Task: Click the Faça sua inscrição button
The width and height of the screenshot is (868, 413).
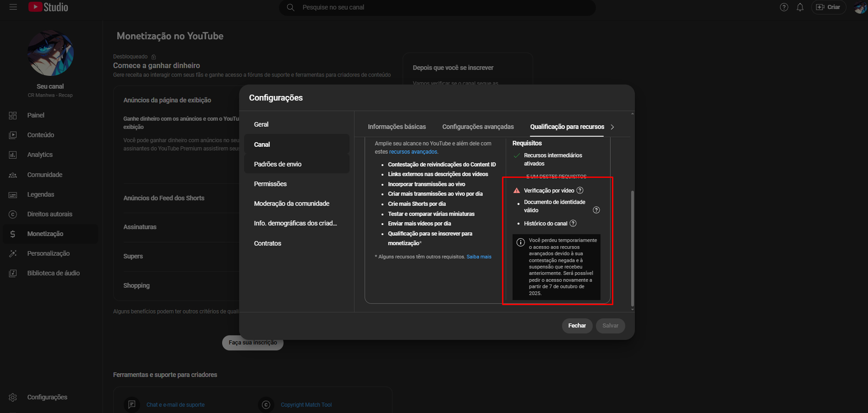Action: tap(253, 343)
